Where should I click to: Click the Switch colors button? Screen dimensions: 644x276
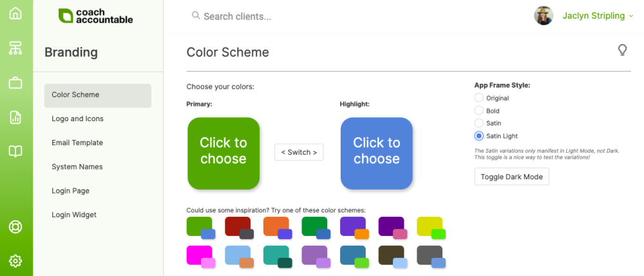coord(299,152)
